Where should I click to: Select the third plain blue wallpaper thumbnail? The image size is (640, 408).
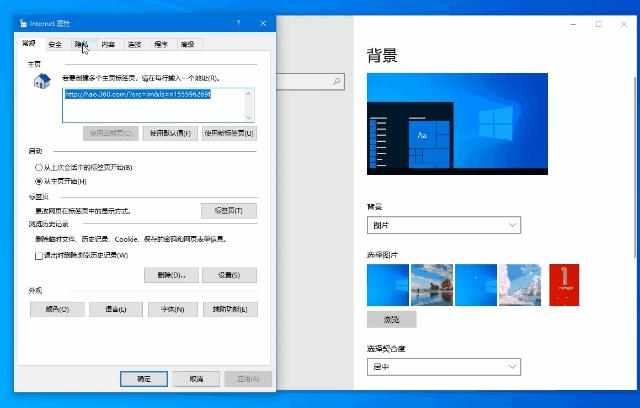(x=476, y=285)
